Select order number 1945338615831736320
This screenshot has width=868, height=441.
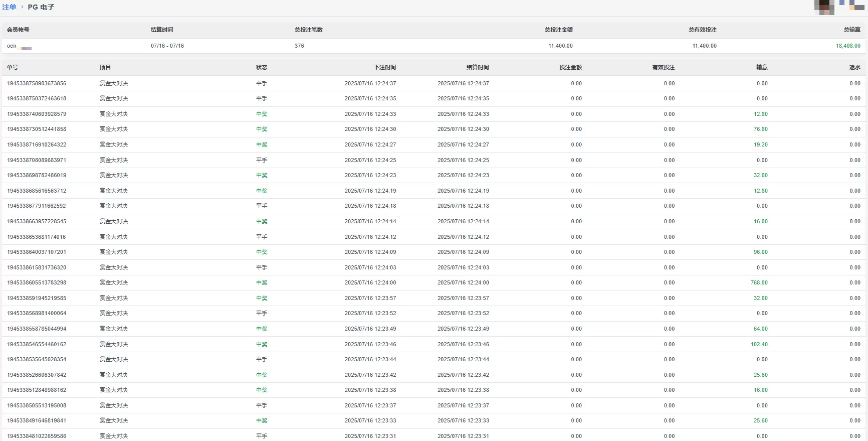click(x=37, y=267)
